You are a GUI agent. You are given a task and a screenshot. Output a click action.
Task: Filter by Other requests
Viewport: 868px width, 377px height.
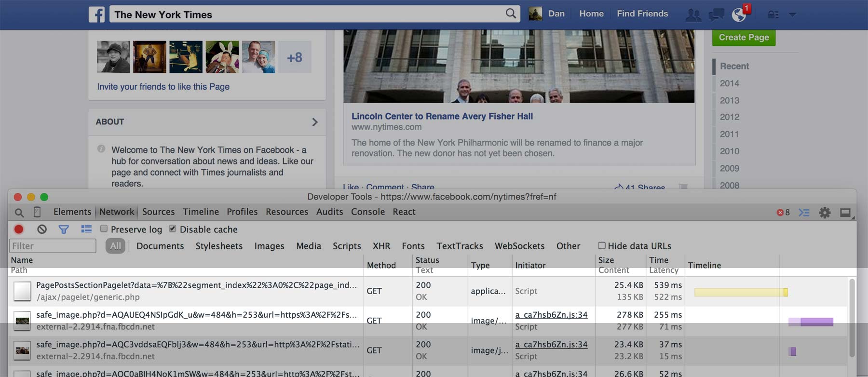568,246
